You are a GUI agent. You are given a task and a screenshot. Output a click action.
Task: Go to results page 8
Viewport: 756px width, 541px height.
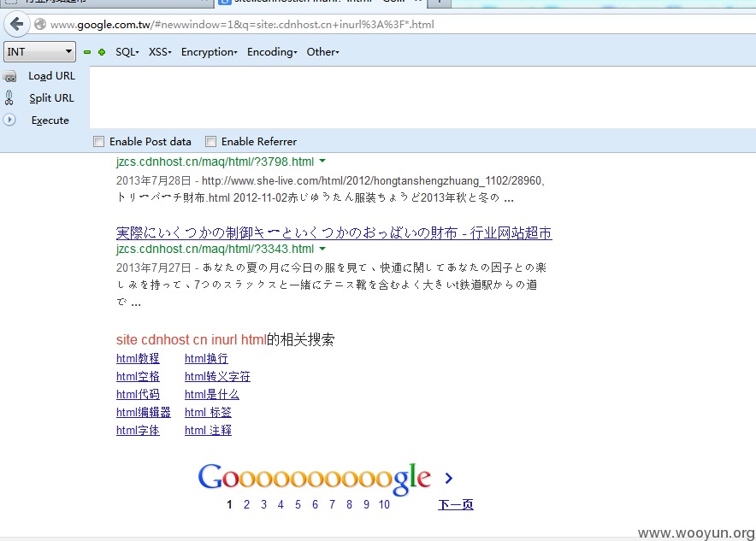pyautogui.click(x=349, y=504)
